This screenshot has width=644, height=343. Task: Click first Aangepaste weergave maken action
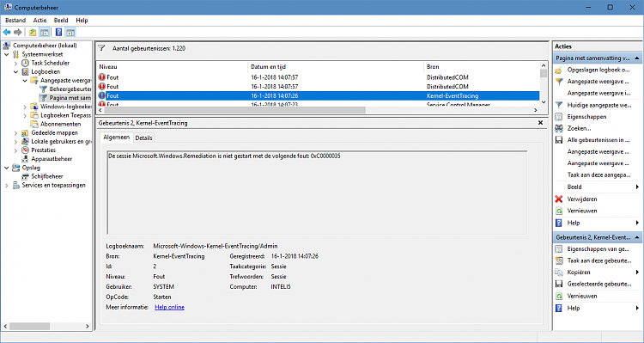coord(598,82)
